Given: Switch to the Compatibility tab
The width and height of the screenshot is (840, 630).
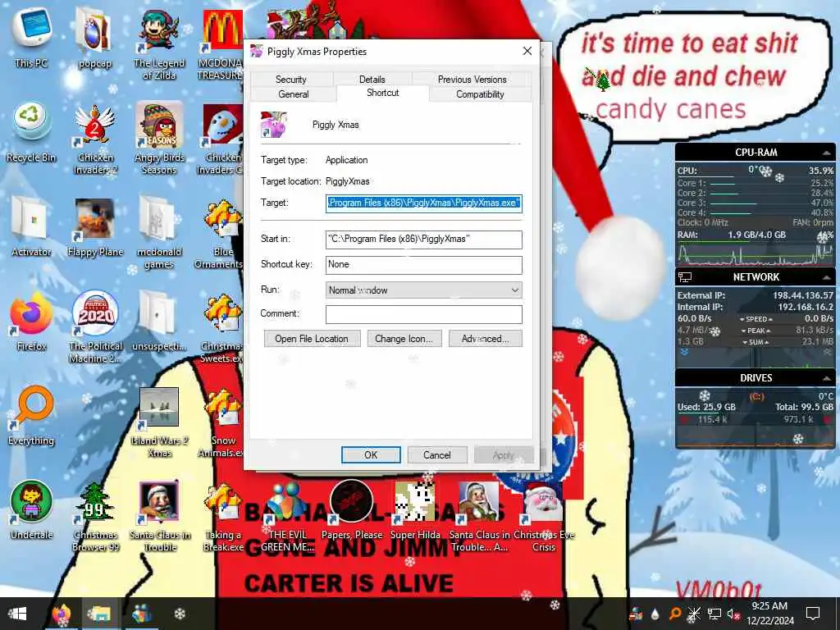Looking at the screenshot, I should (479, 94).
